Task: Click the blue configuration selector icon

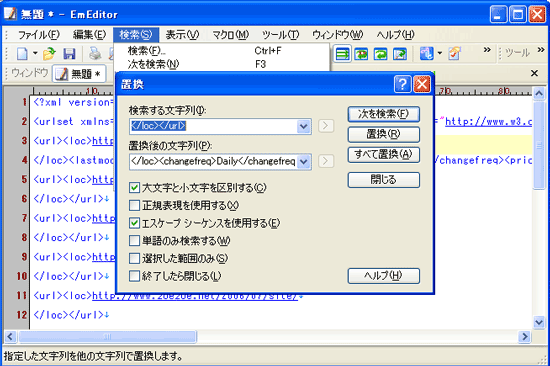Action: 427,54
